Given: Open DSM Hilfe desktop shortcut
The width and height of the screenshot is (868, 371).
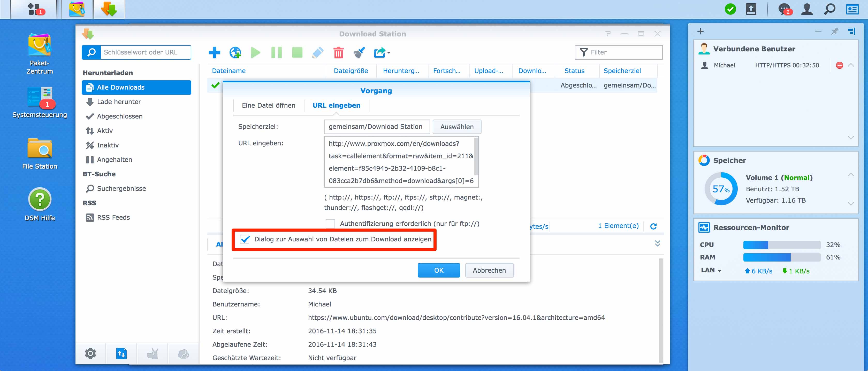Looking at the screenshot, I should 40,204.
